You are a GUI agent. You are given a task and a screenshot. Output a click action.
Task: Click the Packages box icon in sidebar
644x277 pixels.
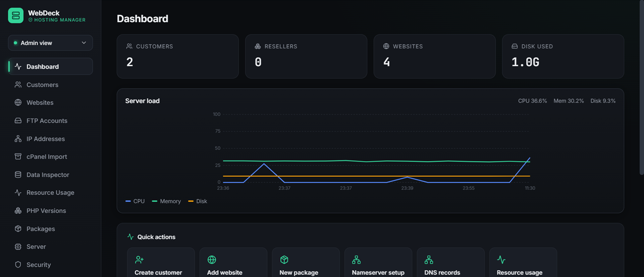[18, 229]
